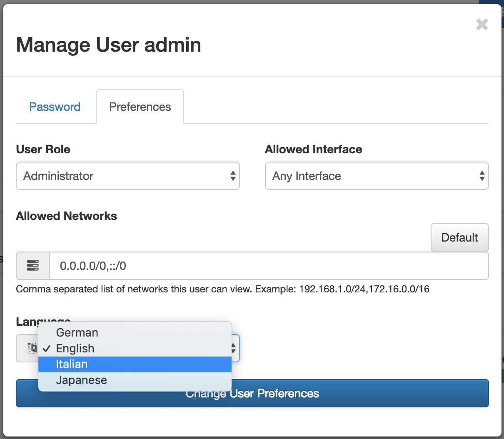The width and height of the screenshot is (504, 439).
Task: Click the User Role label
Action: [x=43, y=150]
